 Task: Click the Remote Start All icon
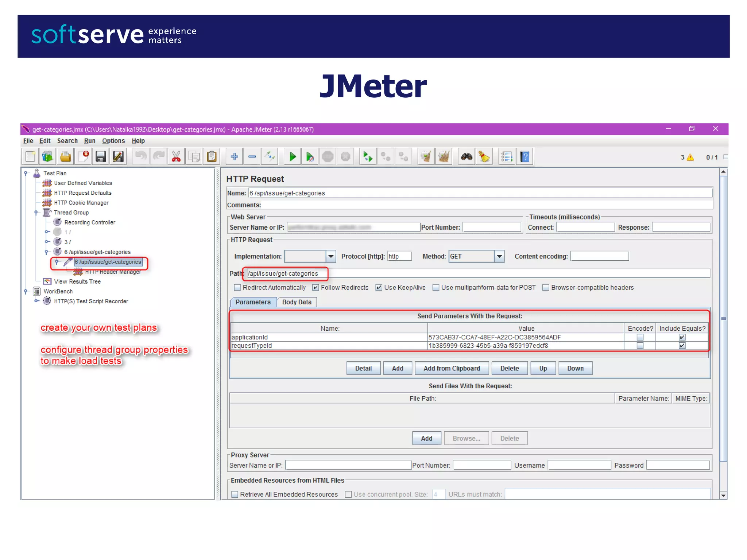click(368, 157)
